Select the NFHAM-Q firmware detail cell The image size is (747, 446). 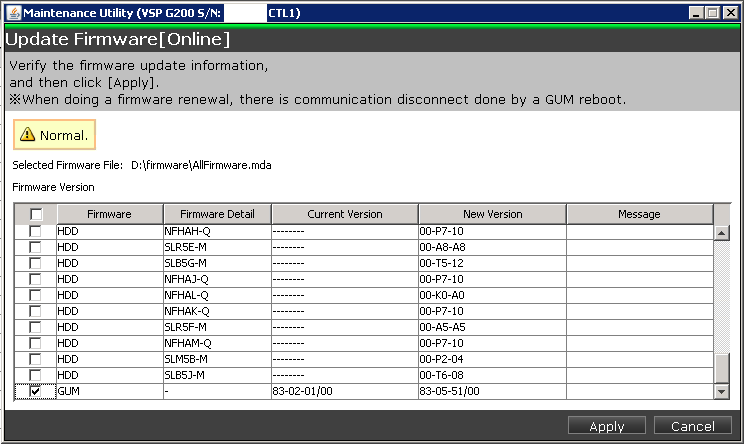(x=217, y=343)
